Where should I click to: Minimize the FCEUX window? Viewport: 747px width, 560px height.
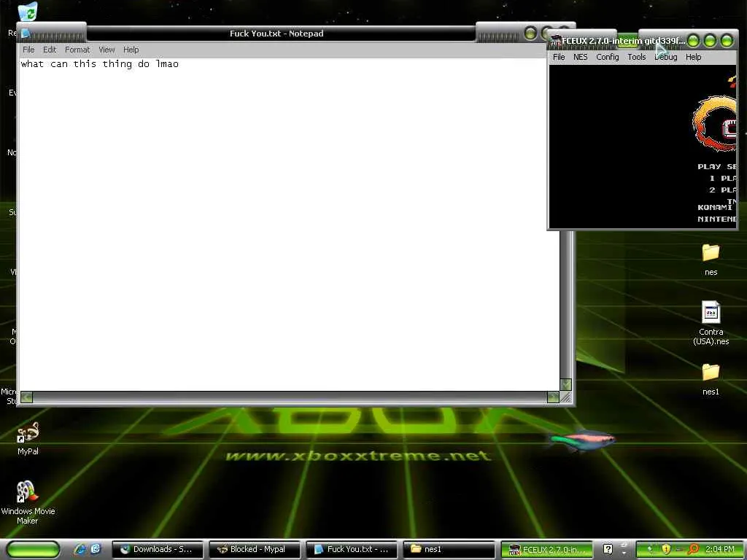pyautogui.click(x=694, y=41)
